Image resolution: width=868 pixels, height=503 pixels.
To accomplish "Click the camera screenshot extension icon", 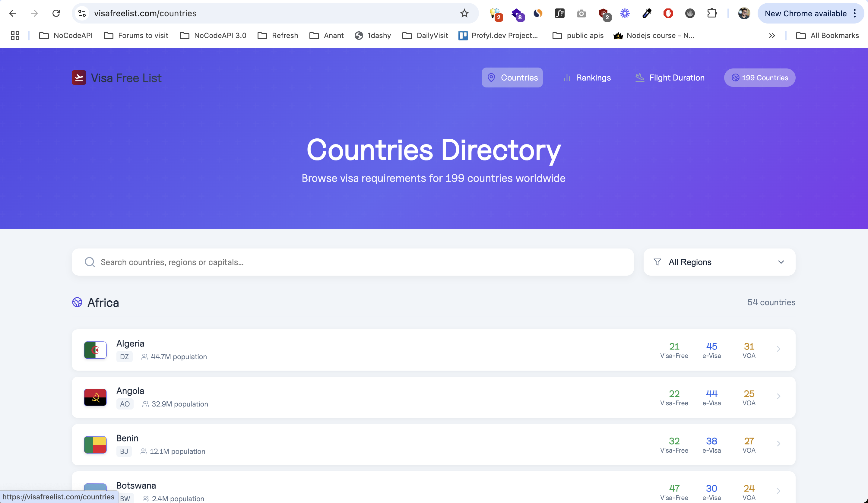I will (x=581, y=14).
